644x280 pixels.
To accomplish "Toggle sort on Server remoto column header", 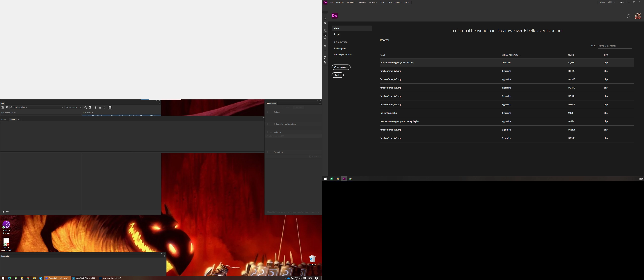I will tap(9, 113).
